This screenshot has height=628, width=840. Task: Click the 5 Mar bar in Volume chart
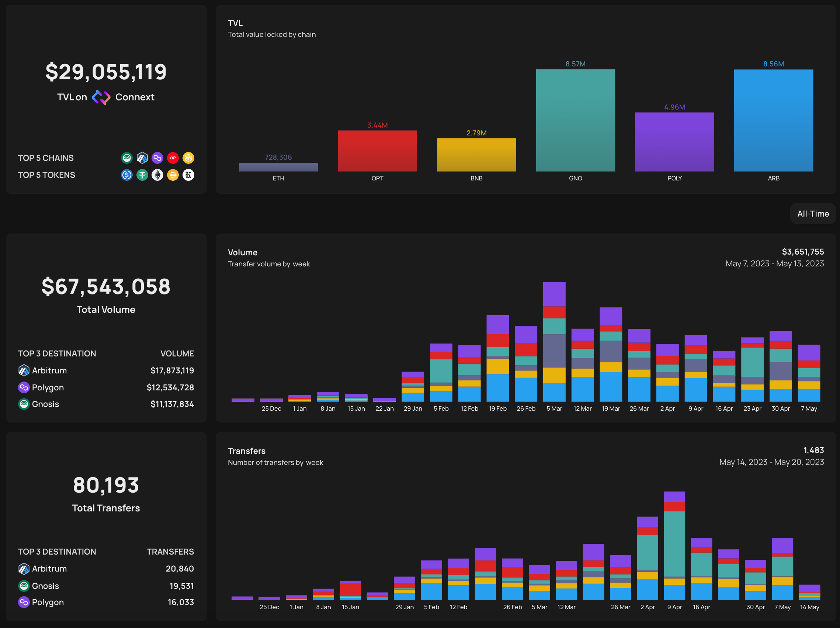click(x=554, y=342)
